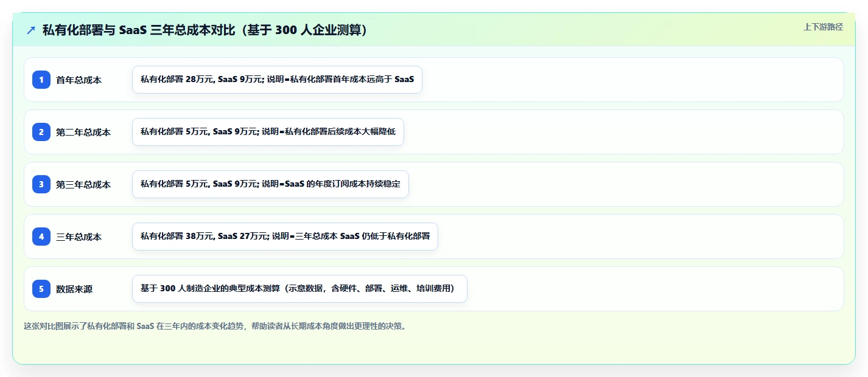Select the 首年总成本 row label
Screen dimensions: 868x377
pyautogui.click(x=79, y=80)
